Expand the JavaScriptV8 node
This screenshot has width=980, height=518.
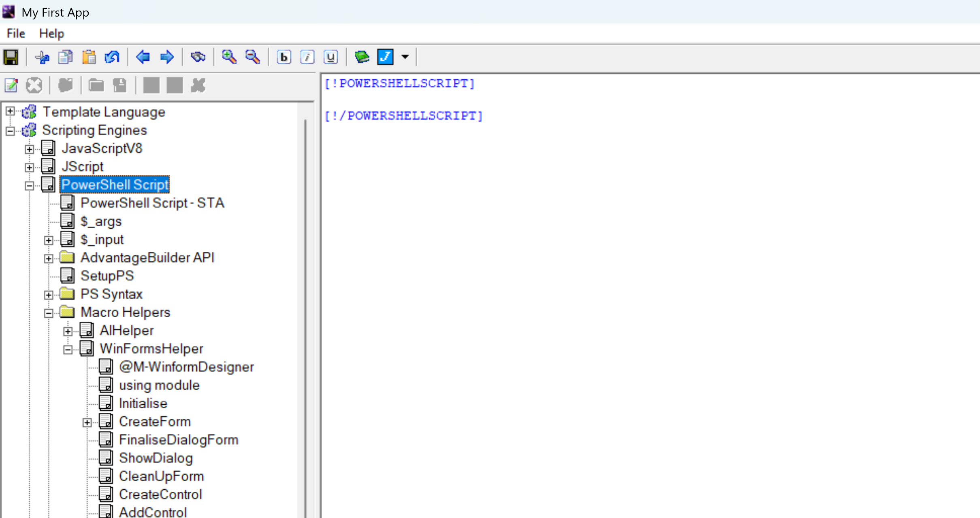pyautogui.click(x=29, y=149)
